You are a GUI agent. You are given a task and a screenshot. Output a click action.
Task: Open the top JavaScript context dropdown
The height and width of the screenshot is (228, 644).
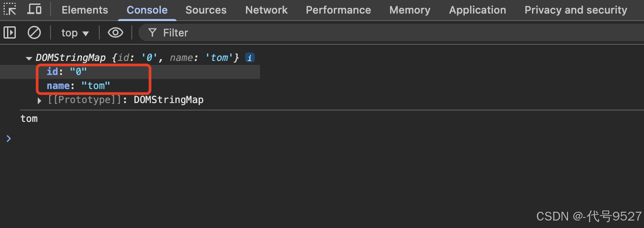click(75, 33)
